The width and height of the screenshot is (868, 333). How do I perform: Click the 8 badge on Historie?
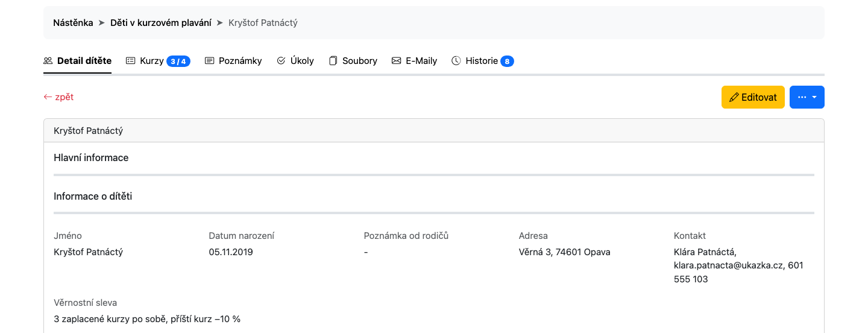tap(507, 61)
